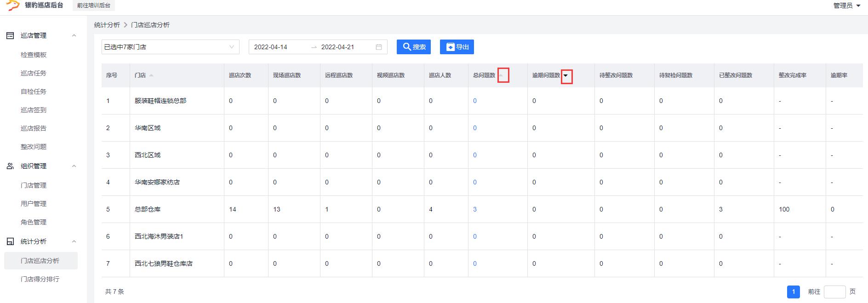Image resolution: width=868 pixels, height=303 pixels.
Task: Click the 银豹 logo icon
Action: [x=12, y=5]
